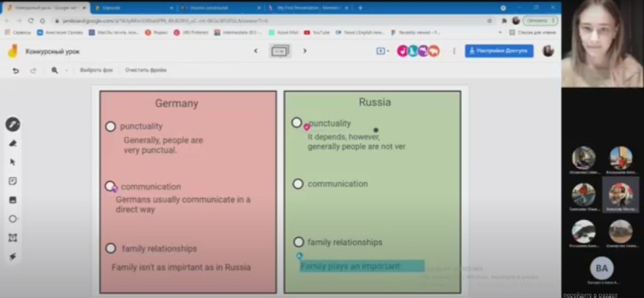Open the Сервисы apps bookmark
The image size is (644, 298).
tap(17, 32)
